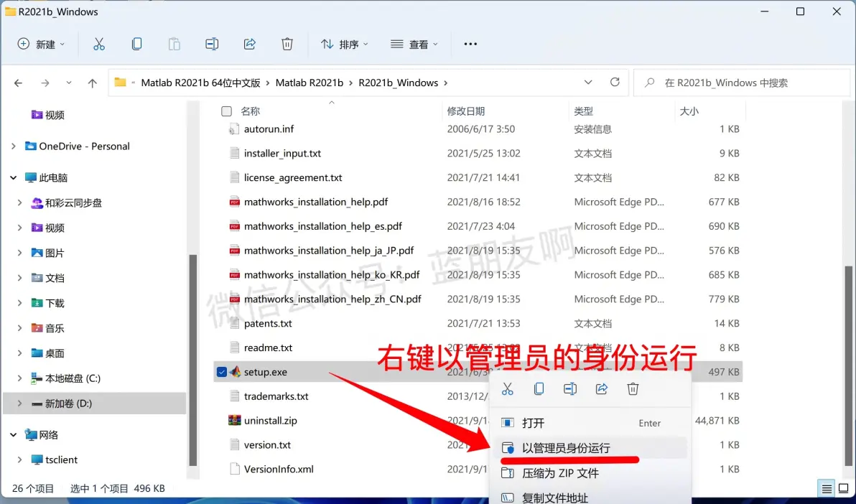Select the file version.txt
The image size is (856, 504).
point(267,445)
